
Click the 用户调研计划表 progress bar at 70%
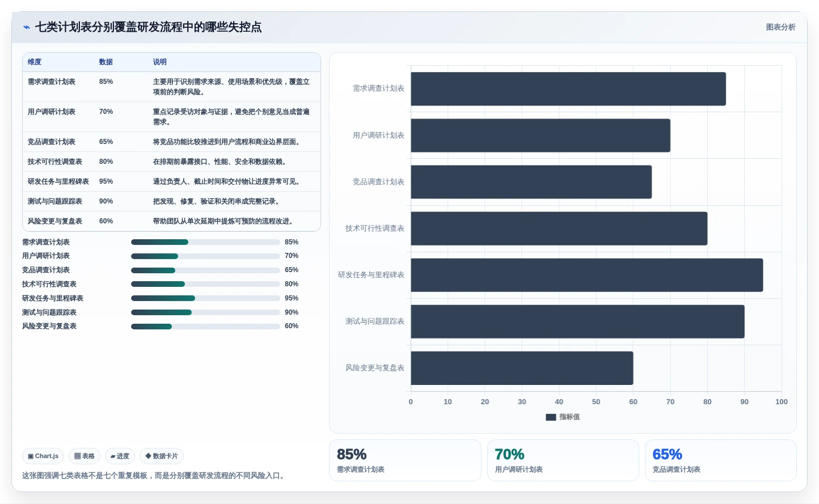point(205,256)
